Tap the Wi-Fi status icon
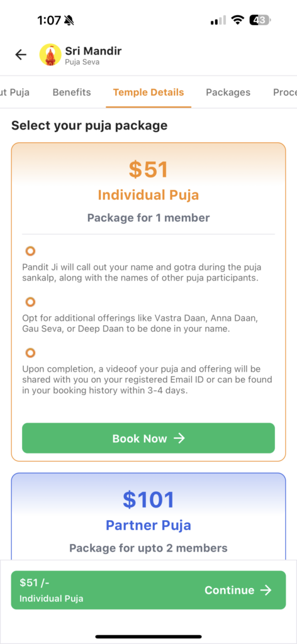The height and width of the screenshot is (644, 297). pos(237,19)
